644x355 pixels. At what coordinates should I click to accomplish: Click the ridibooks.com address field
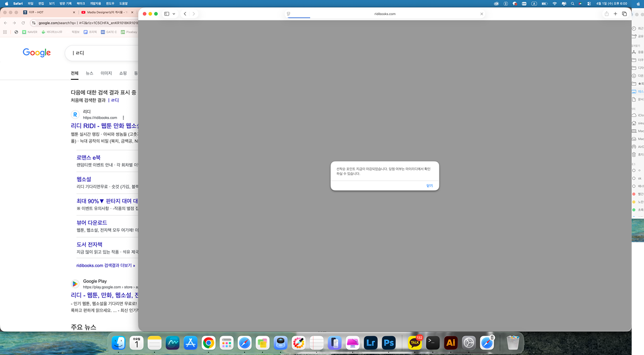pos(384,14)
